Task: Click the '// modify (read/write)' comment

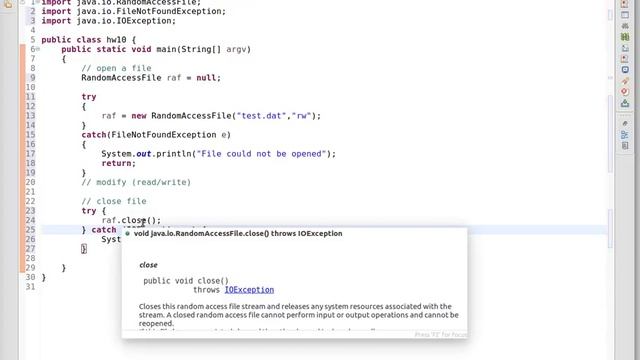Action: (136, 182)
